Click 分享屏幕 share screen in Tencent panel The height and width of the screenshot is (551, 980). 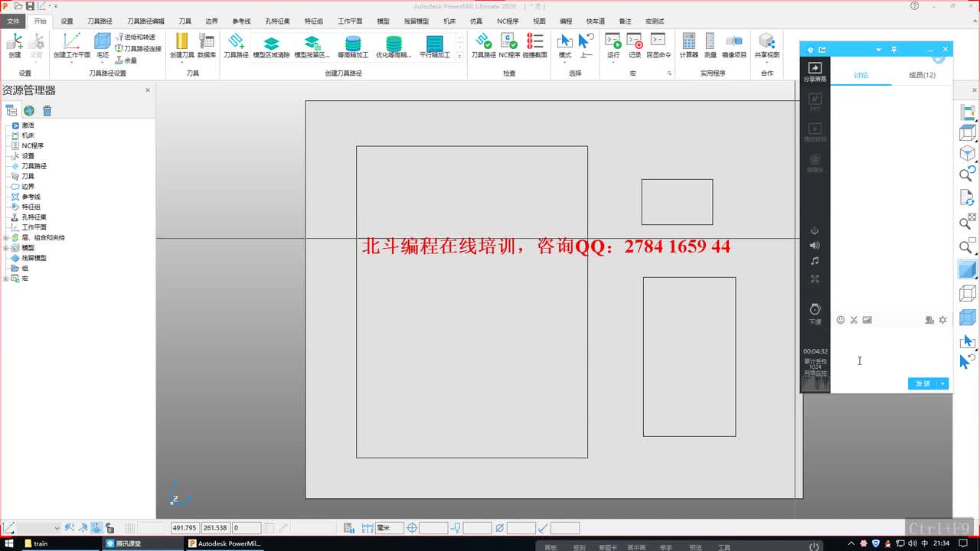[x=815, y=72]
